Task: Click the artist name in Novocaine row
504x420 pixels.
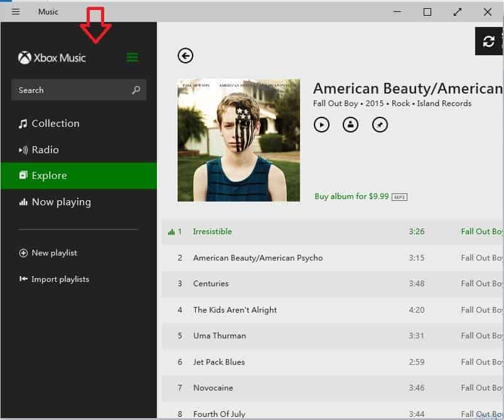Action: [482, 388]
